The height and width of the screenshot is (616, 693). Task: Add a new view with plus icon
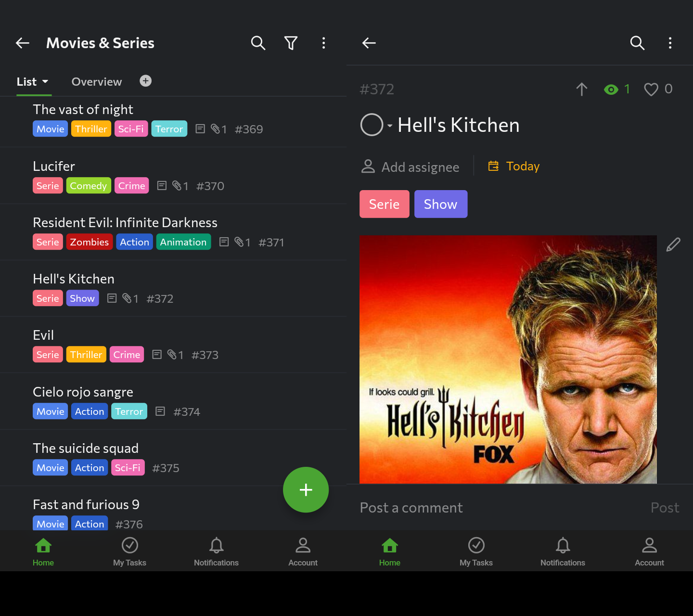[145, 81]
